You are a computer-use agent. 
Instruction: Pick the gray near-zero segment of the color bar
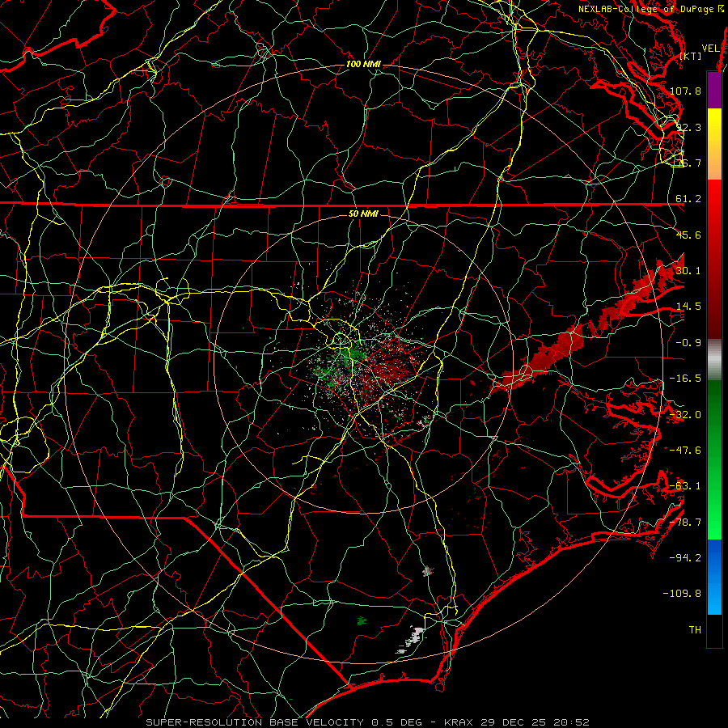click(x=714, y=360)
